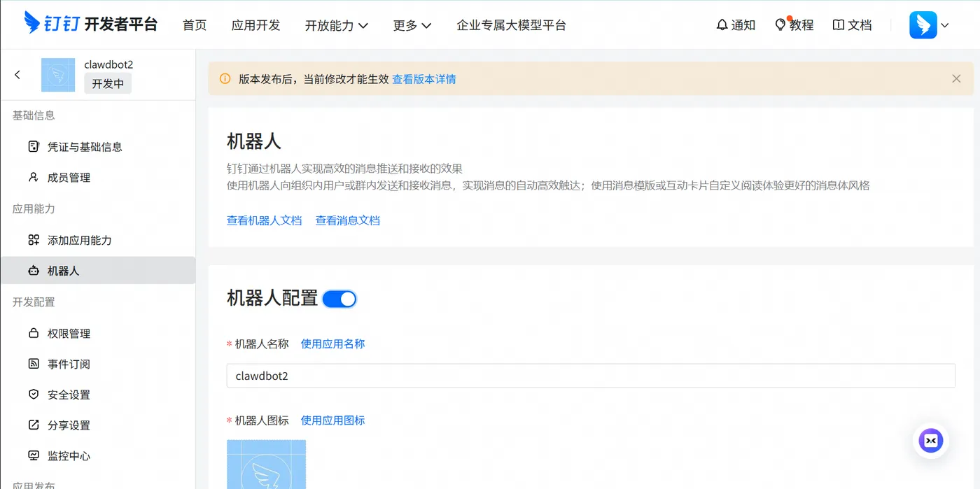This screenshot has height=489, width=980.
Task: Expand the account dropdown chevron
Action: tap(945, 25)
